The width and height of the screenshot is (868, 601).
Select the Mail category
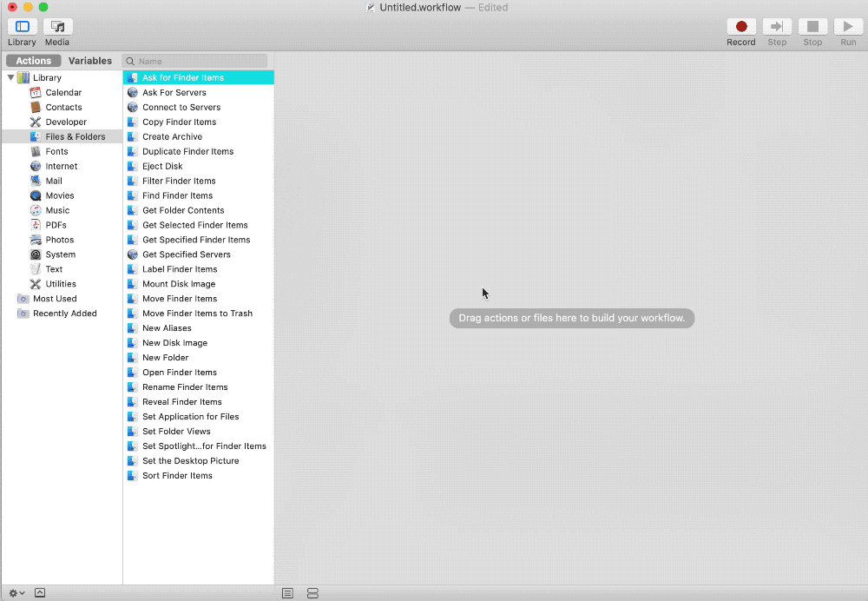[62, 182]
